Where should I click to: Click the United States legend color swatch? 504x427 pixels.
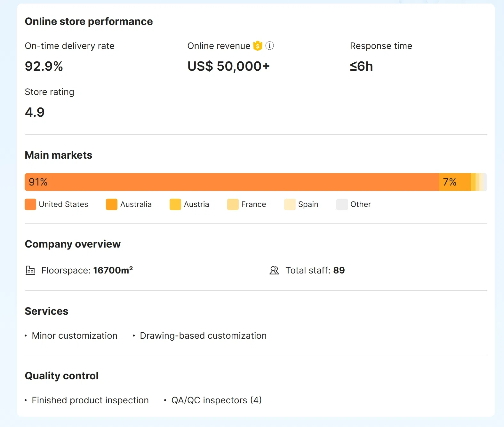tap(30, 204)
